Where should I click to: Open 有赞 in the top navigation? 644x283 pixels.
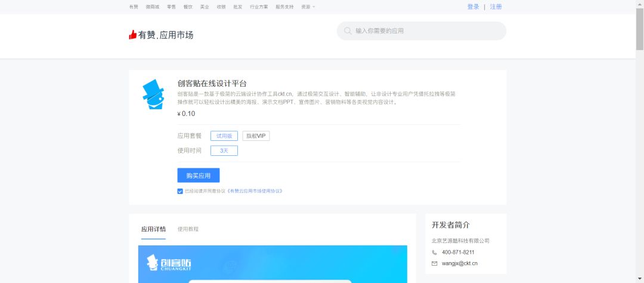point(134,7)
